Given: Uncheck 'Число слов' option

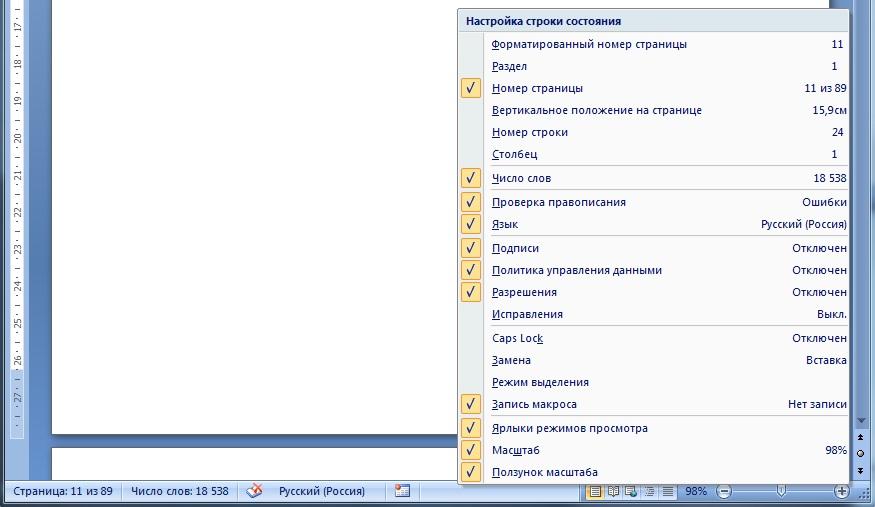Looking at the screenshot, I should (x=653, y=178).
